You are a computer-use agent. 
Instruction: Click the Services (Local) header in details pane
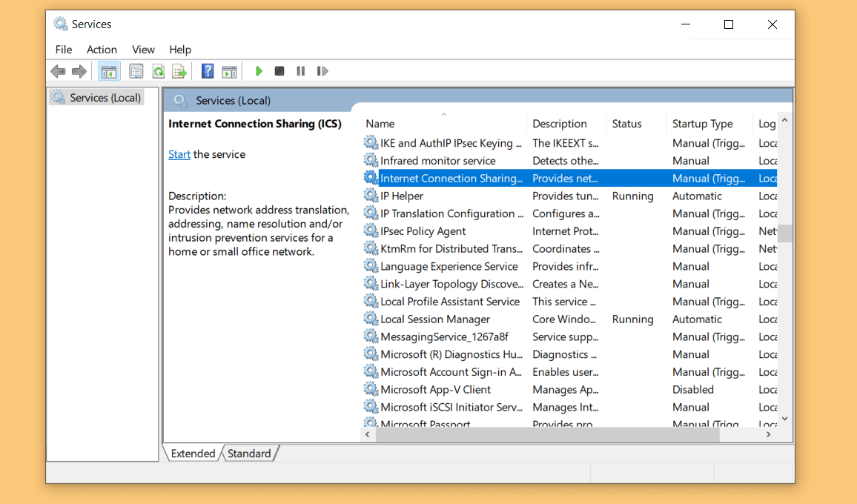(x=233, y=101)
